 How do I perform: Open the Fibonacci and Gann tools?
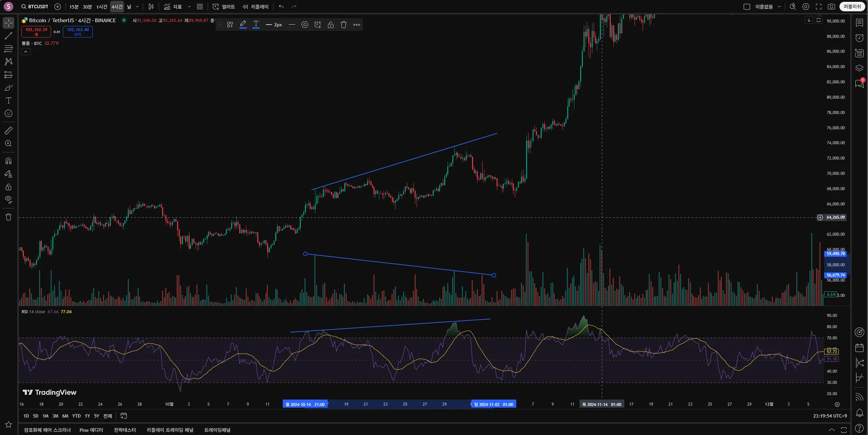coord(9,48)
